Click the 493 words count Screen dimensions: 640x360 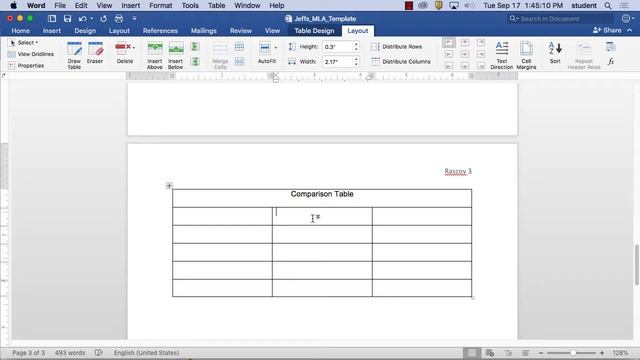pyautogui.click(x=70, y=353)
